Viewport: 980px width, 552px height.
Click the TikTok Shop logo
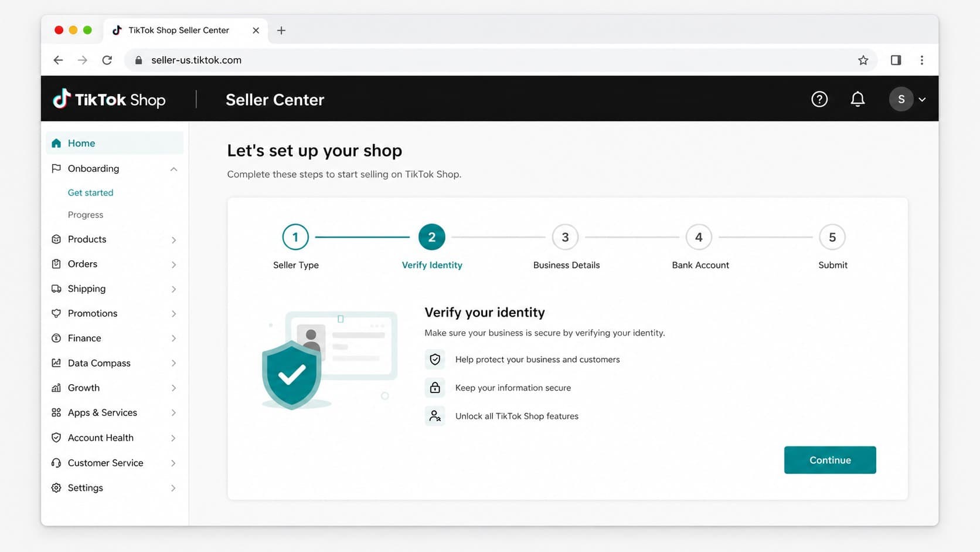pyautogui.click(x=109, y=99)
